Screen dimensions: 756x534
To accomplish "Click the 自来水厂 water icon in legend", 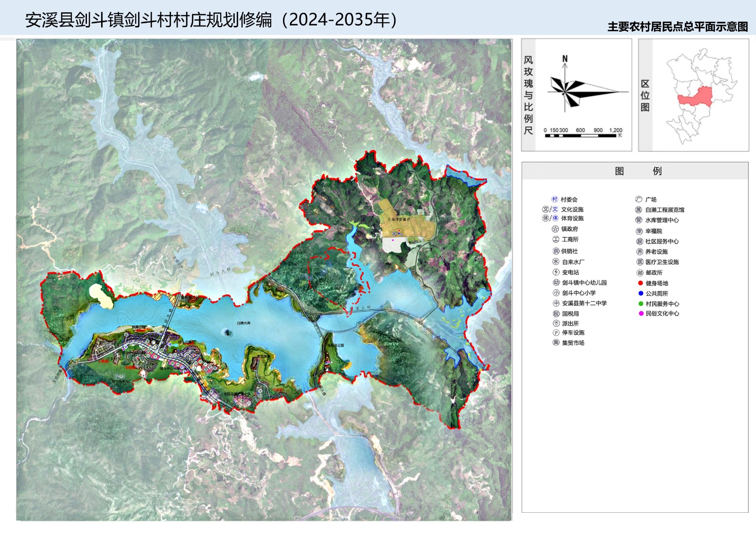I will [556, 262].
